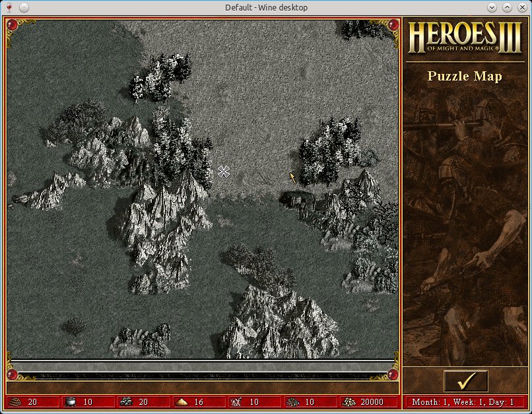Click the top-left red gem map corner
Viewport: 532px width, 414px height.
(x=12, y=24)
